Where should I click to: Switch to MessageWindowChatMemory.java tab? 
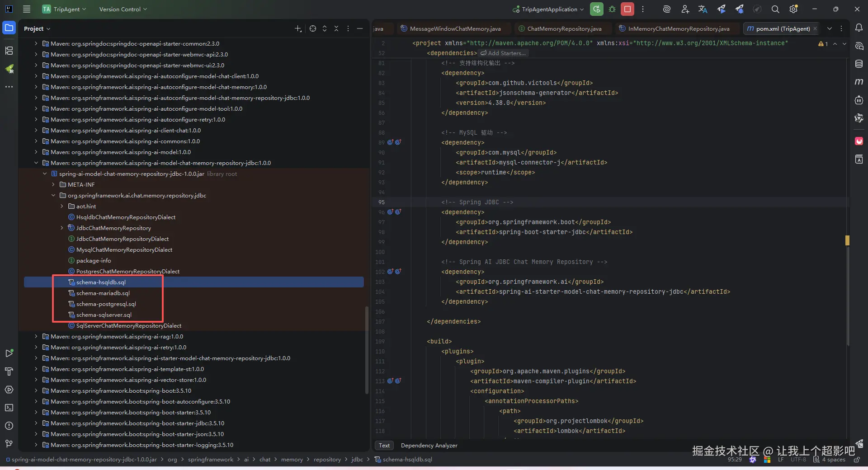coord(454,28)
